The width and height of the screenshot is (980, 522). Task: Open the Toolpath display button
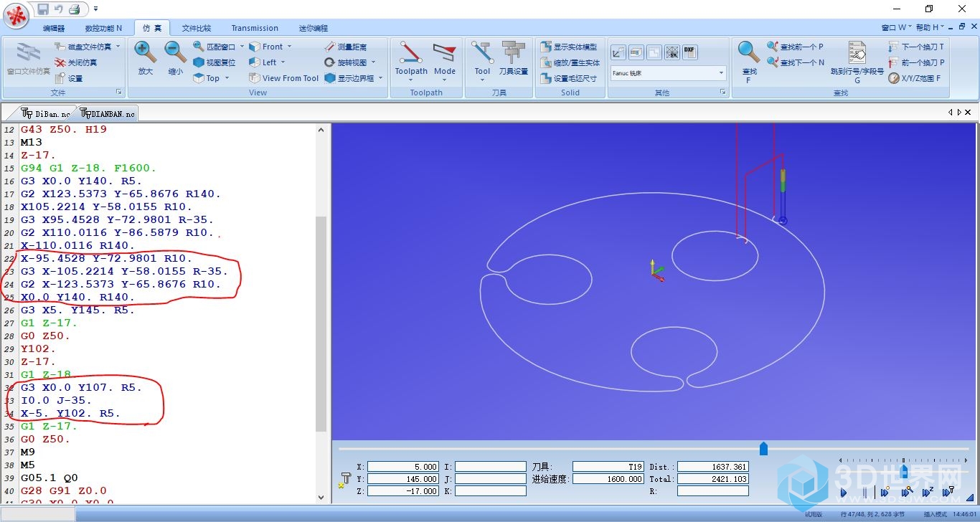(x=411, y=61)
